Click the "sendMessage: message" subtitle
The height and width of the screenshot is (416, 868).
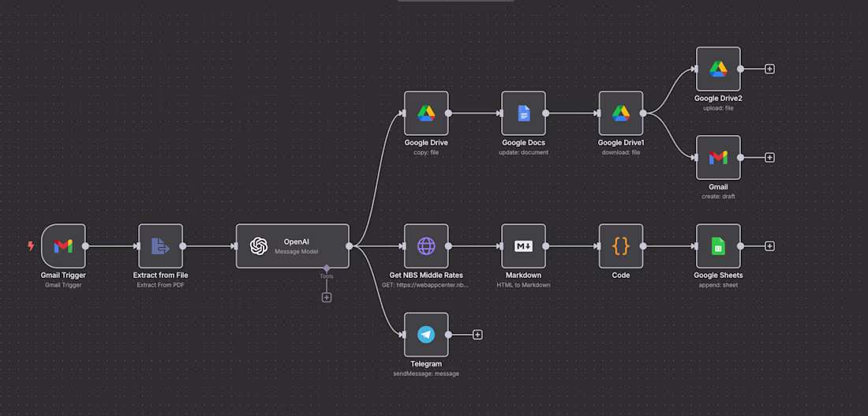(x=426, y=374)
